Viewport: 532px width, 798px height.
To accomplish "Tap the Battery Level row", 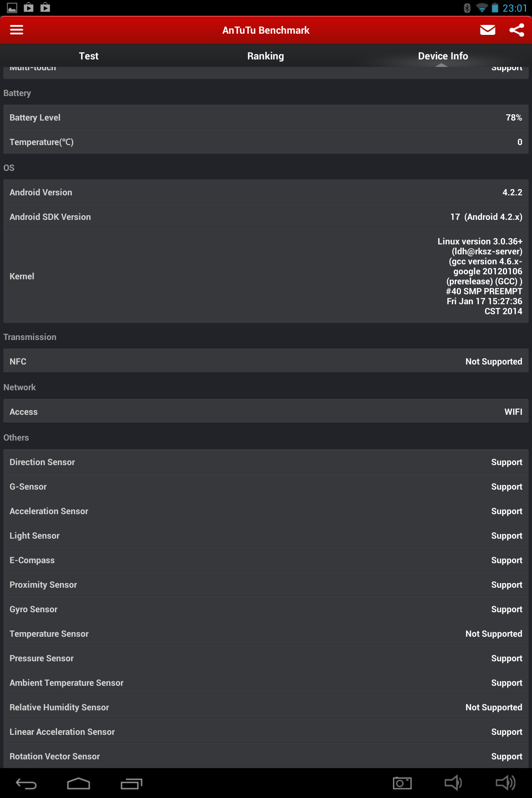I will [x=266, y=118].
